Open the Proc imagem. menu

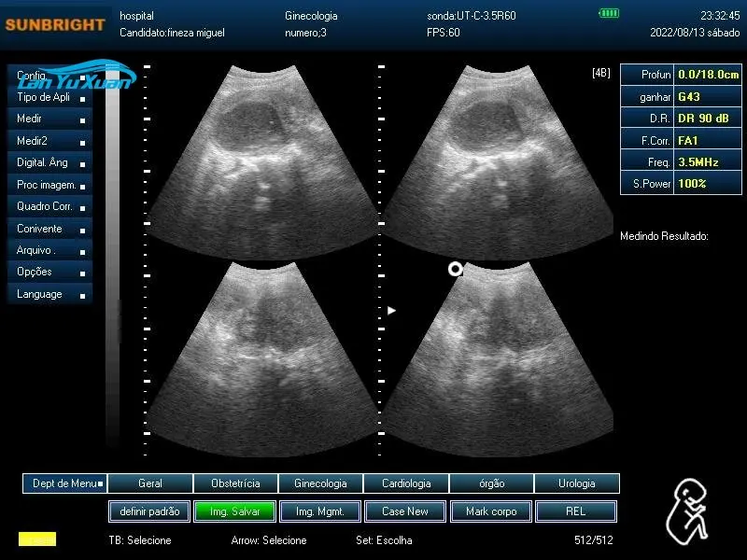pos(49,185)
